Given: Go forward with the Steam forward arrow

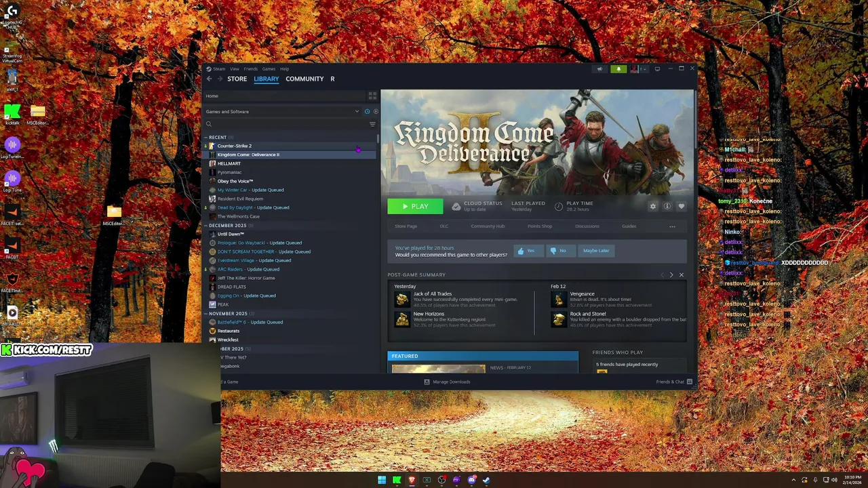Looking at the screenshot, I should 220,79.
